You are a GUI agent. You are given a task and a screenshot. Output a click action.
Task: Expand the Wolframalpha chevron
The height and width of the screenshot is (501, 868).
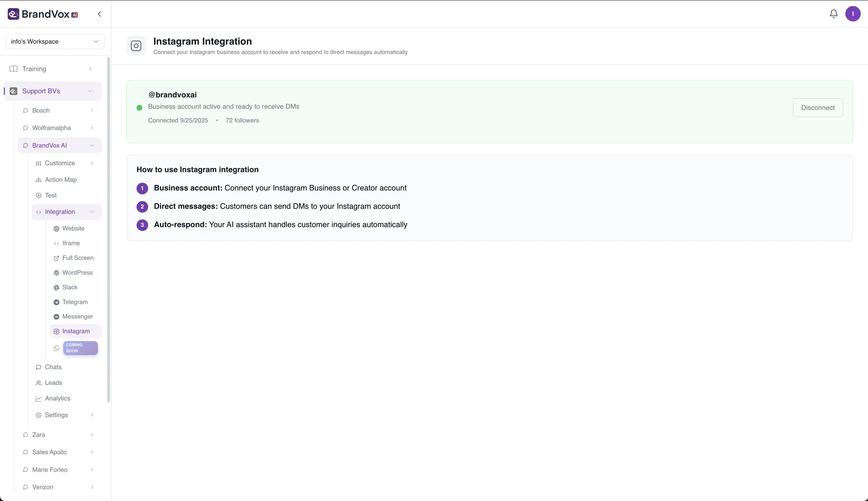click(x=92, y=128)
